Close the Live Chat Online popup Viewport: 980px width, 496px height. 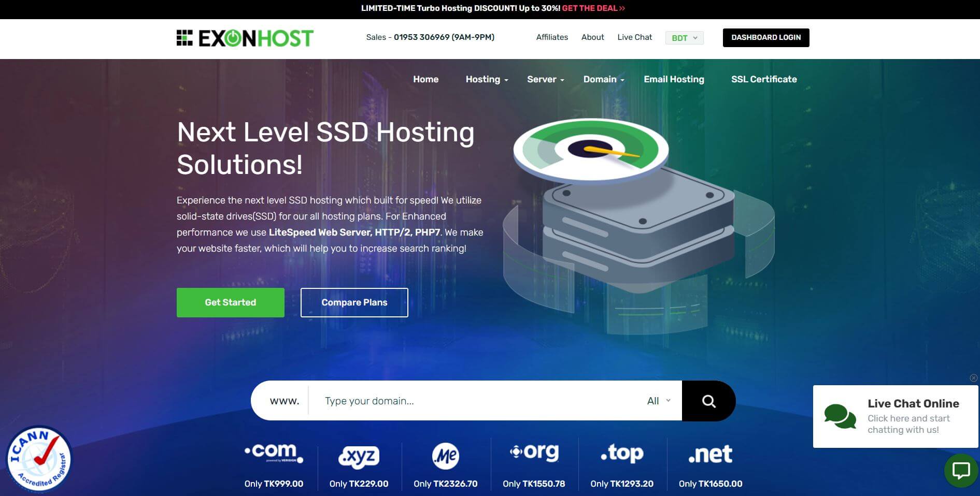(x=974, y=378)
